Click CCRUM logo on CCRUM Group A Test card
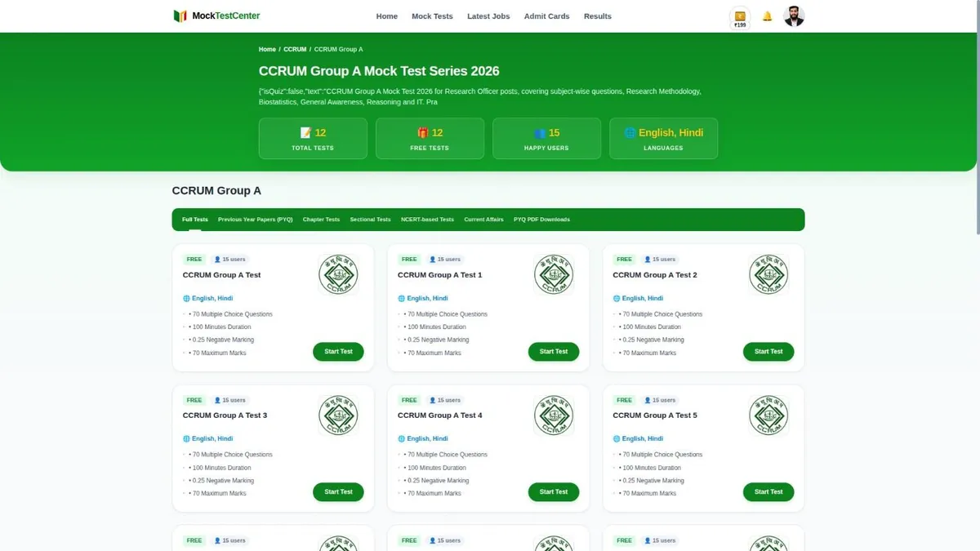This screenshot has width=980, height=551. (x=338, y=274)
